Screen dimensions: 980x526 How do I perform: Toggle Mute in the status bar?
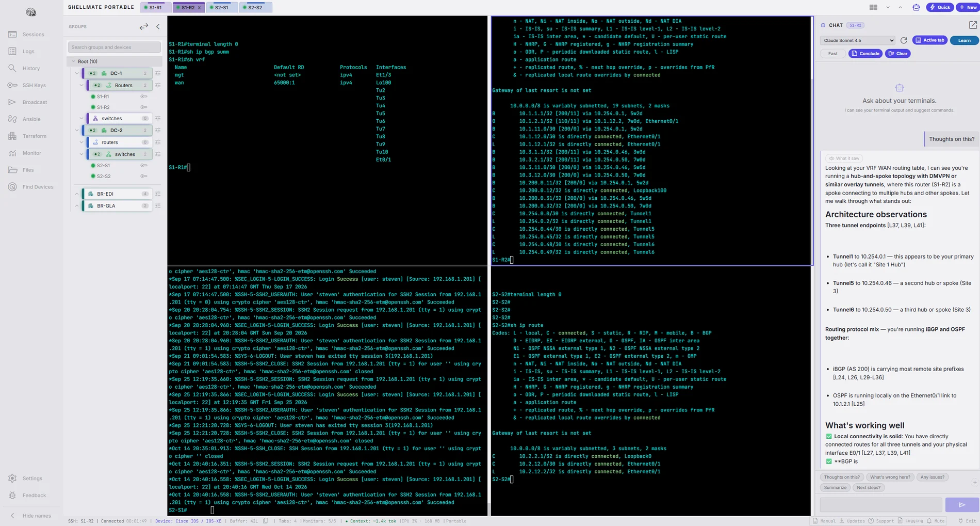tap(936, 521)
